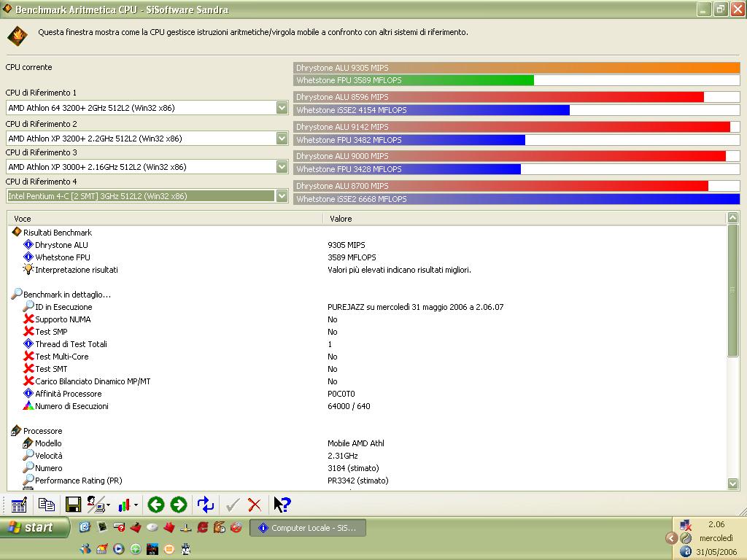The height and width of the screenshot is (560, 747).
Task: Select the Interpretazione risultati row
Action: pyautogui.click(x=368, y=270)
